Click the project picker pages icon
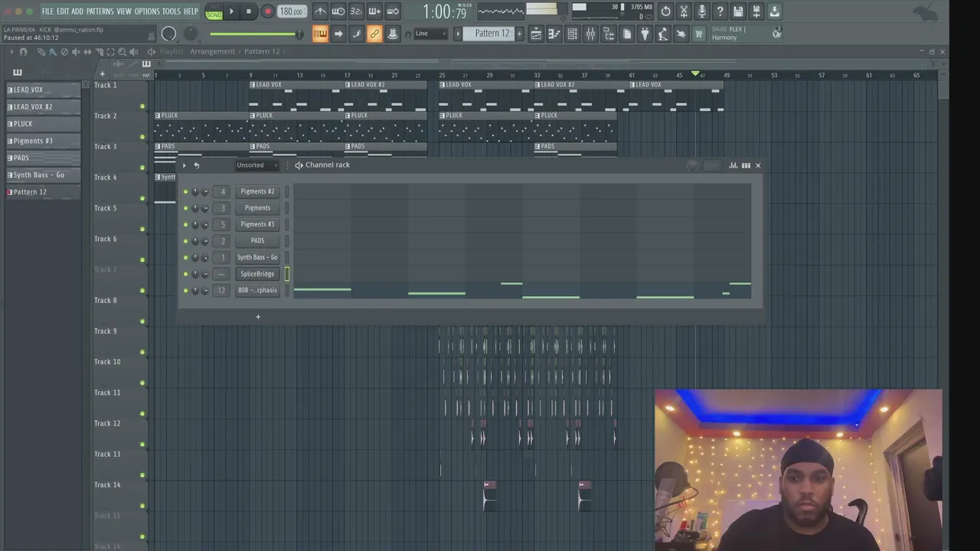The height and width of the screenshot is (551, 980). [x=626, y=34]
